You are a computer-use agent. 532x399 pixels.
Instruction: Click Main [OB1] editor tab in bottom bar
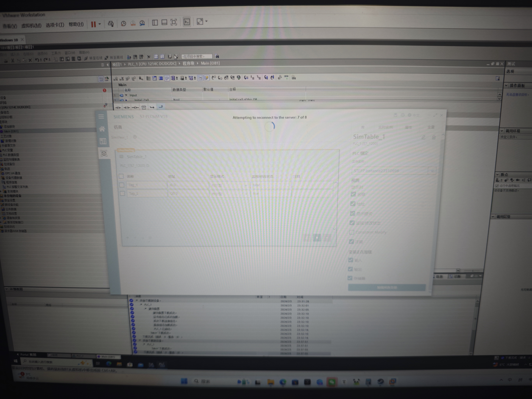108,356
